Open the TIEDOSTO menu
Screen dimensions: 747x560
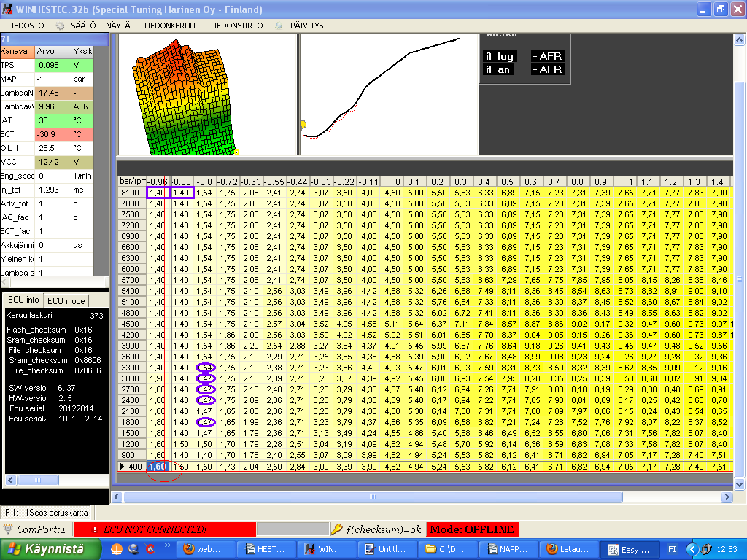pyautogui.click(x=26, y=26)
